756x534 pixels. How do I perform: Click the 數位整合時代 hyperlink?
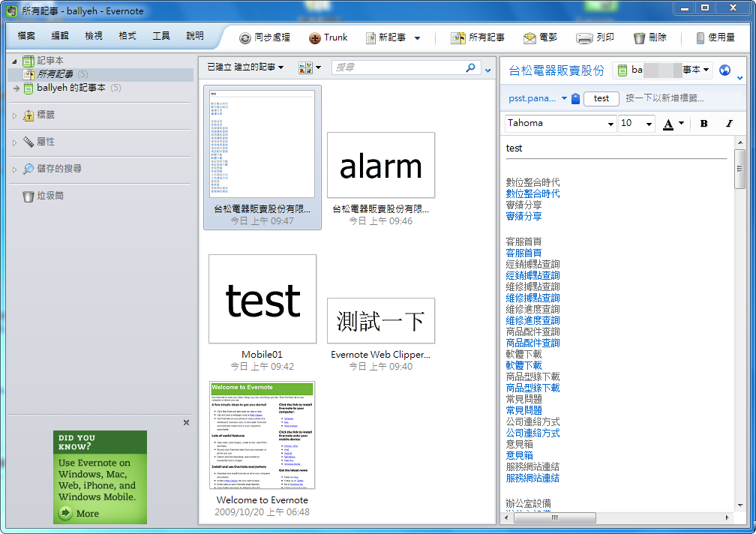click(532, 193)
